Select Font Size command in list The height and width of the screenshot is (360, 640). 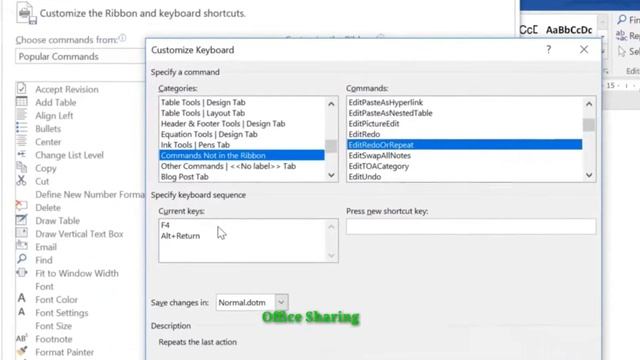[x=53, y=326]
